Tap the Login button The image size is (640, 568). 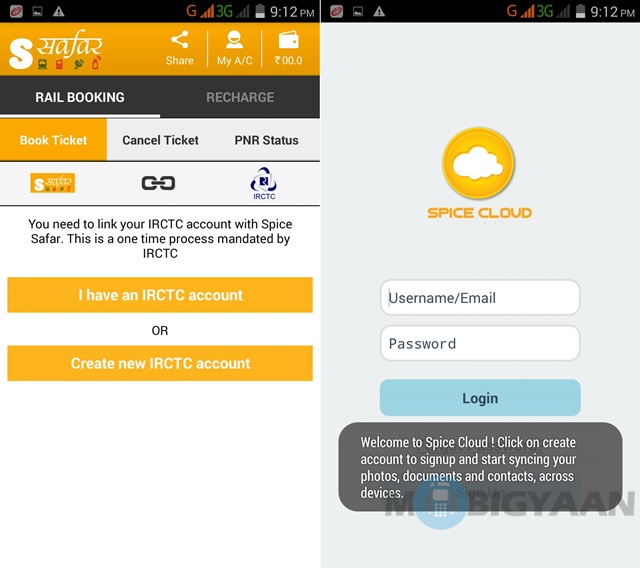click(x=480, y=398)
